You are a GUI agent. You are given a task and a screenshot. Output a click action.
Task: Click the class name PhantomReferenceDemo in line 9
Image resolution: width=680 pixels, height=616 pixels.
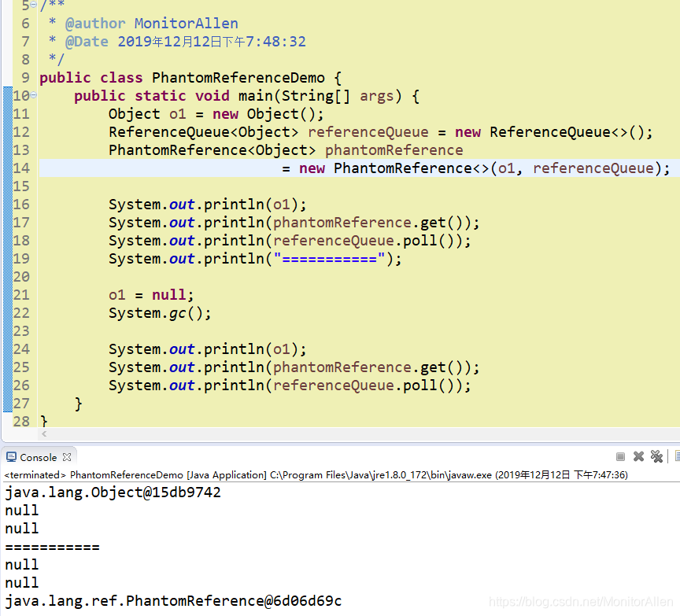238,78
